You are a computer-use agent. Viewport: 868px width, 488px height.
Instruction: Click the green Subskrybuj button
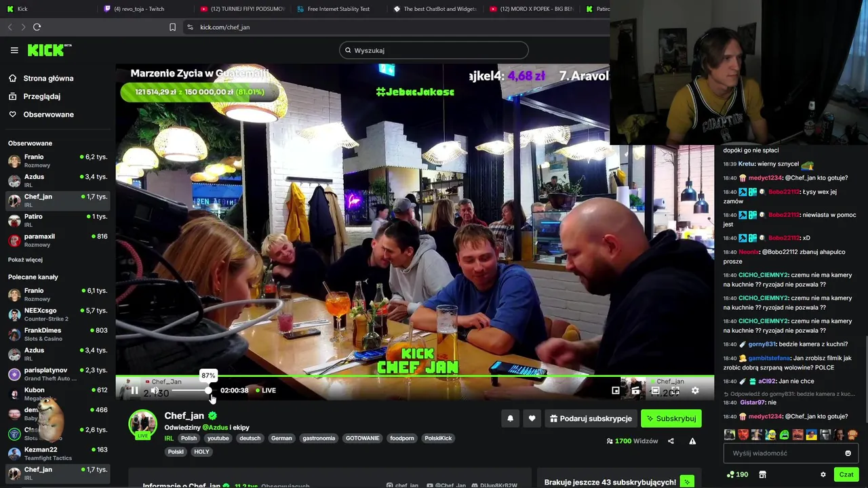coord(671,419)
